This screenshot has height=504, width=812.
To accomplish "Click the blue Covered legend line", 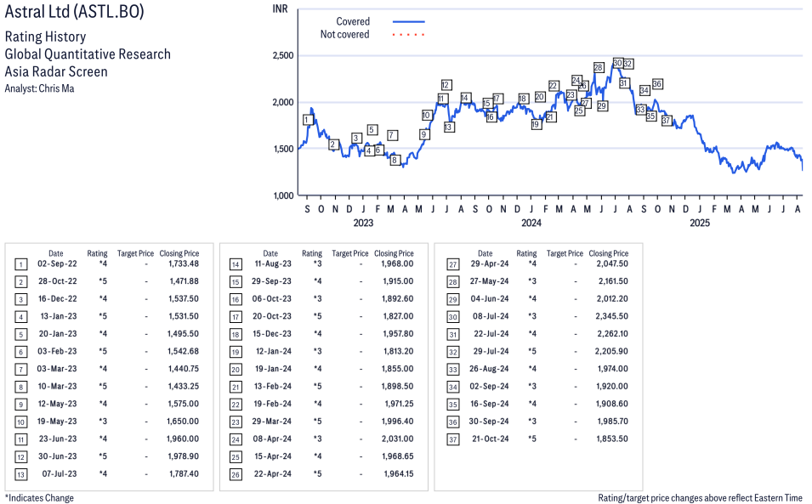I will pos(409,22).
